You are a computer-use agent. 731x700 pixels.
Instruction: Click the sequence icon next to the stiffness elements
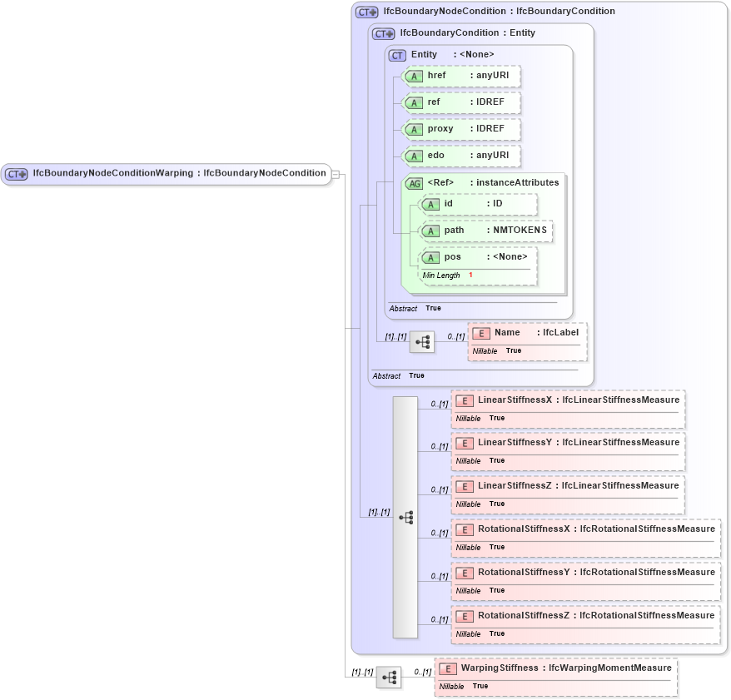[x=407, y=517]
